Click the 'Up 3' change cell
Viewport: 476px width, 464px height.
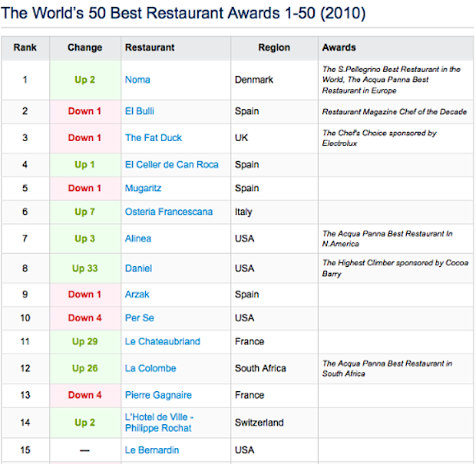[85, 239]
